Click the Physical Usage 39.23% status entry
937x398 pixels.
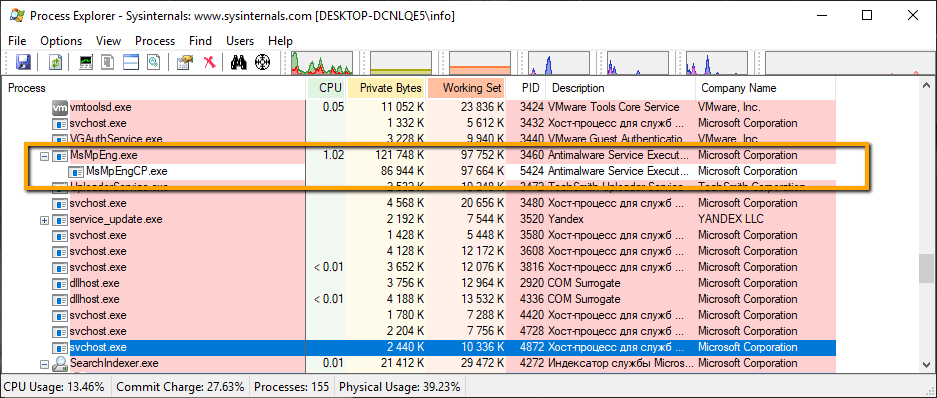tap(399, 387)
